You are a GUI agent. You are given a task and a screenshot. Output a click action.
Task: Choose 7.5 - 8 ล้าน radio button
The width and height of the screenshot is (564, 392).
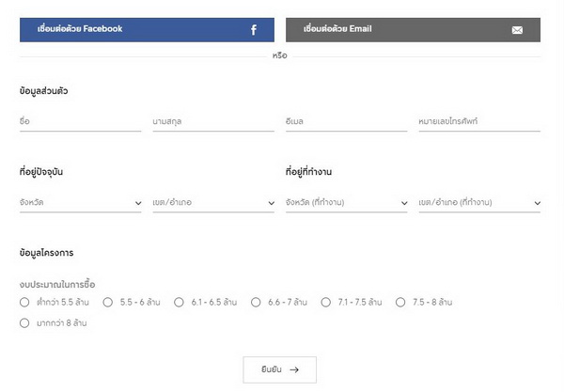coord(400,303)
